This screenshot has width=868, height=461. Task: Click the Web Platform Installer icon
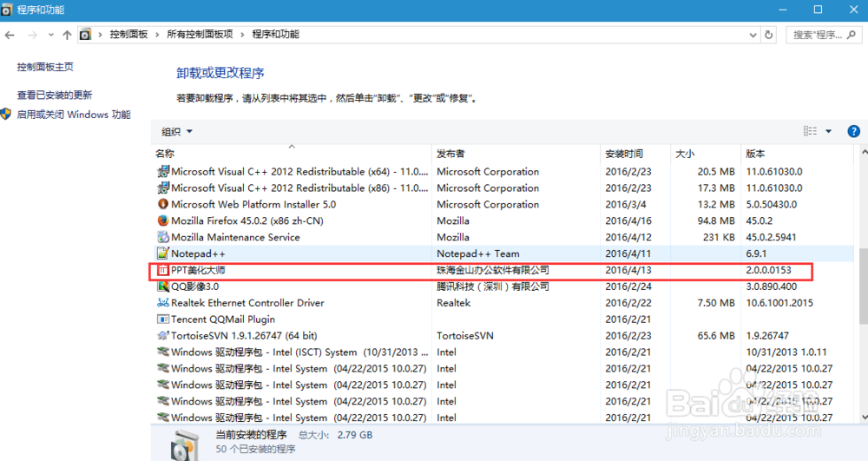(163, 204)
